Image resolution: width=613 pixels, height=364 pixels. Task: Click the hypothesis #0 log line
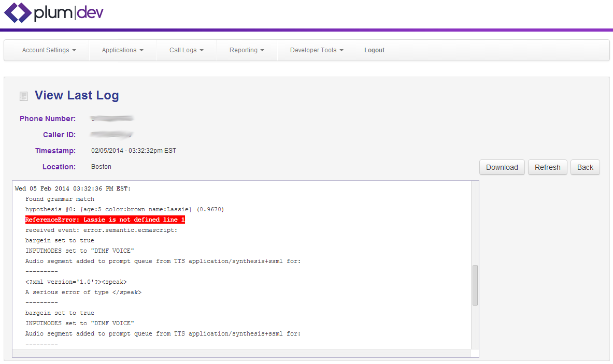click(x=124, y=209)
